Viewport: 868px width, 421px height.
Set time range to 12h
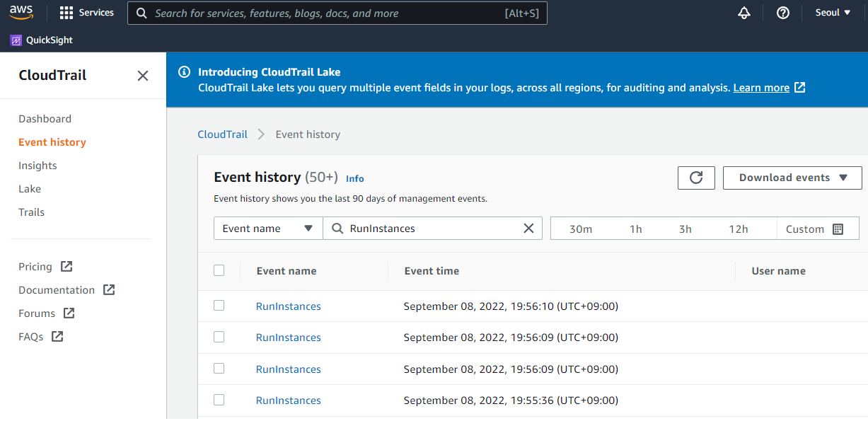click(739, 229)
